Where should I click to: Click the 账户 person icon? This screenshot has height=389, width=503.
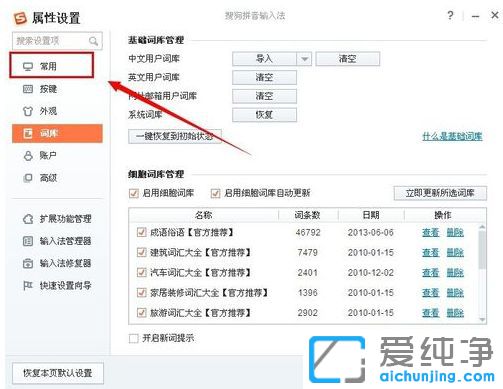(28, 156)
